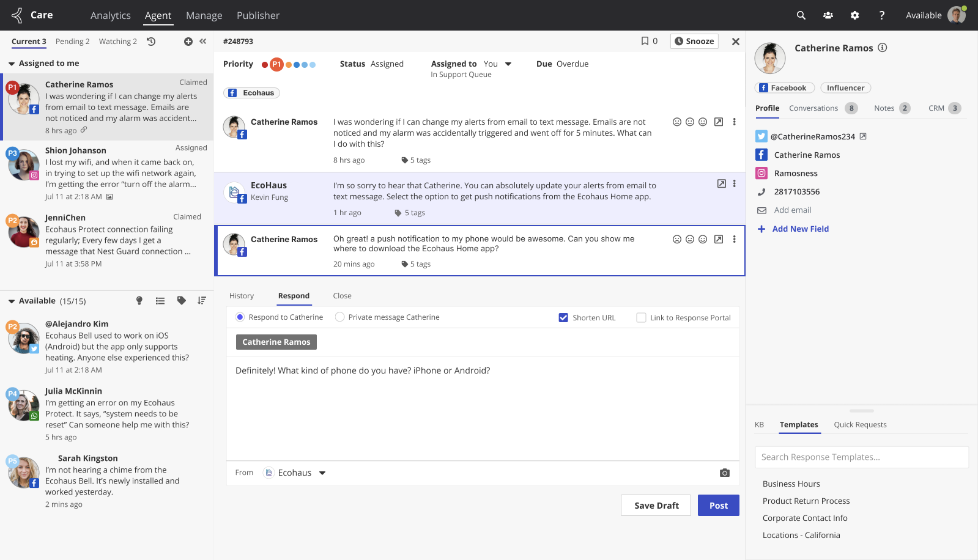Click the list view icon in Available section
Image resolution: width=978 pixels, height=560 pixels.
pyautogui.click(x=160, y=301)
